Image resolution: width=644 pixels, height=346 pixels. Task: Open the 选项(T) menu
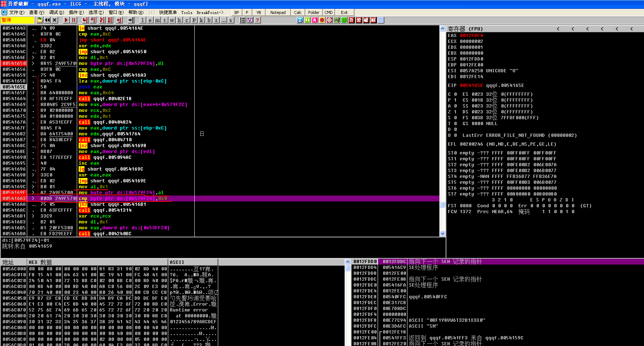[x=96, y=12]
